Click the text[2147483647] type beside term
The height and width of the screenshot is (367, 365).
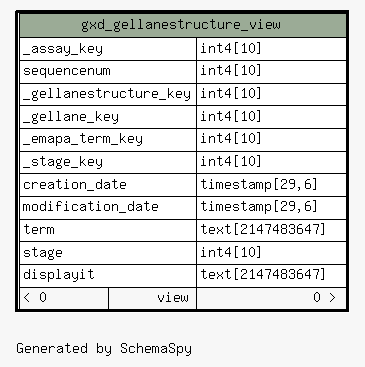[263, 230]
